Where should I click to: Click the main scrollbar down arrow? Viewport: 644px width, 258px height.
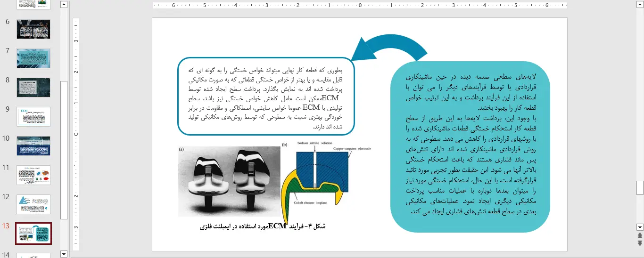click(x=640, y=227)
